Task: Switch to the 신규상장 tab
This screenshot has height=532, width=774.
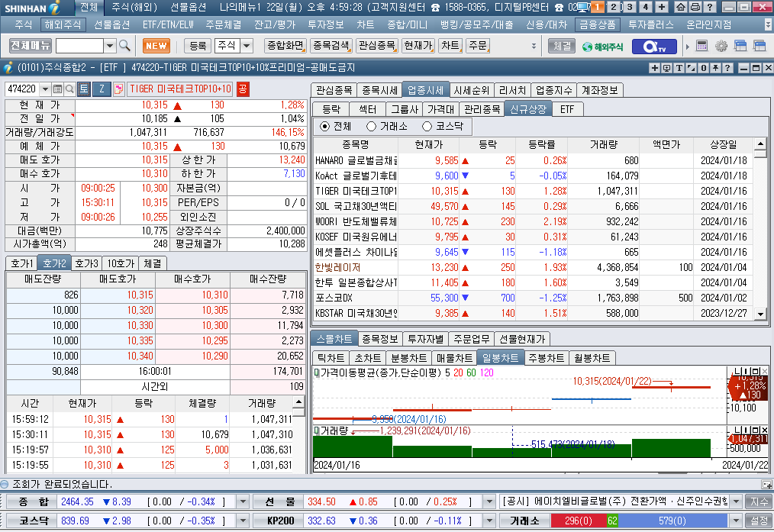Action: (527, 110)
